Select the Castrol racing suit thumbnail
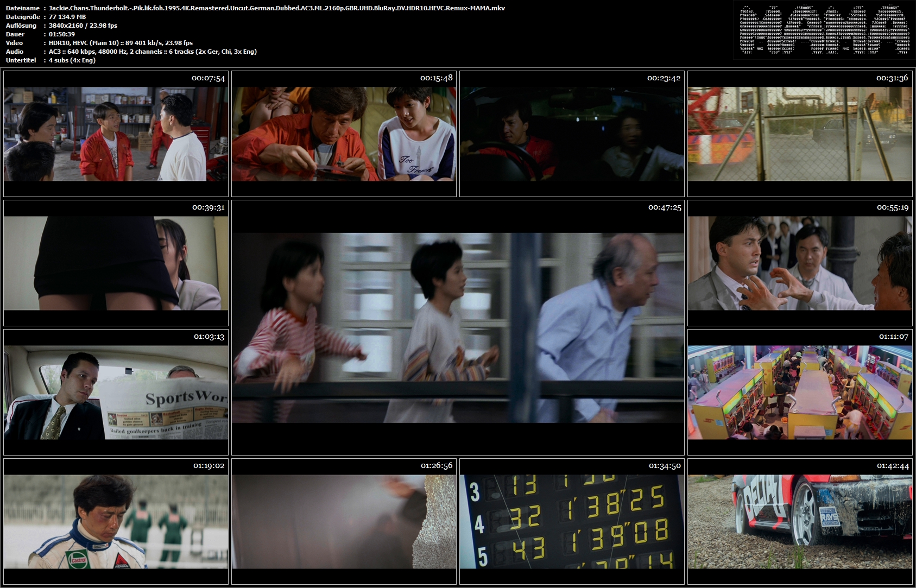916x588 pixels. [x=116, y=522]
